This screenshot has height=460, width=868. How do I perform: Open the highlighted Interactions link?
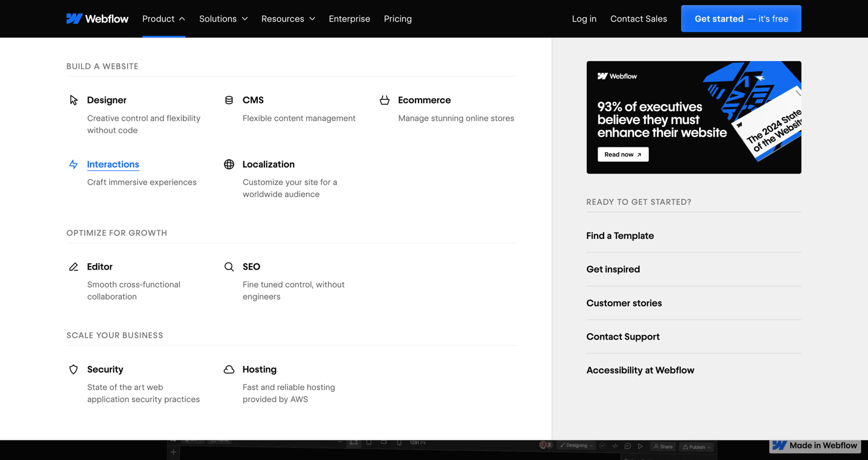(x=113, y=164)
